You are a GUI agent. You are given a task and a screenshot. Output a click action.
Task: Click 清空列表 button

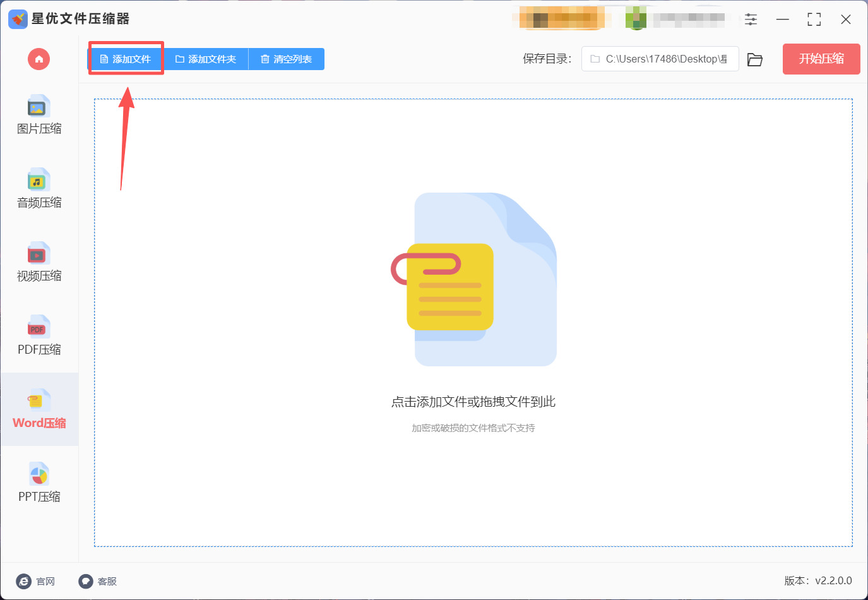[287, 59]
